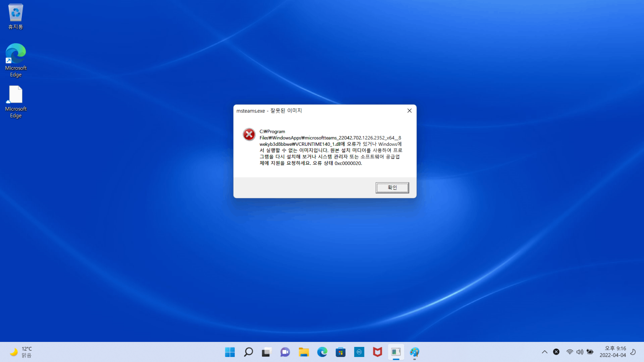This screenshot has width=644, height=362.
Task: Open the Paint app on taskbar
Action: [x=415, y=352]
